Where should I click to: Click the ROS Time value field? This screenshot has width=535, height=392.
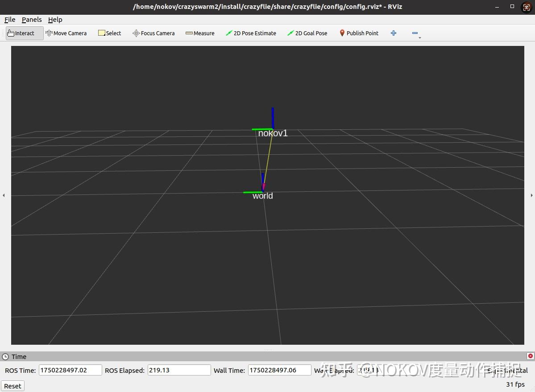tap(71, 370)
